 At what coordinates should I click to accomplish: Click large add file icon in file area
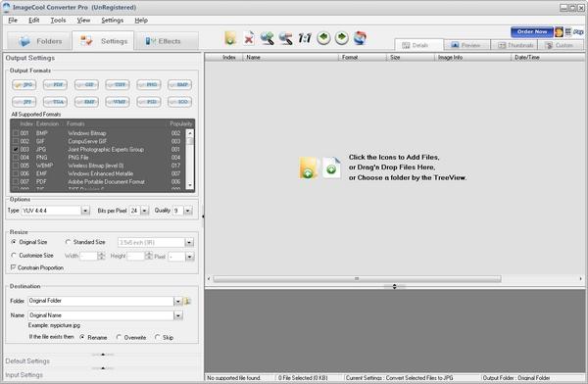click(331, 168)
